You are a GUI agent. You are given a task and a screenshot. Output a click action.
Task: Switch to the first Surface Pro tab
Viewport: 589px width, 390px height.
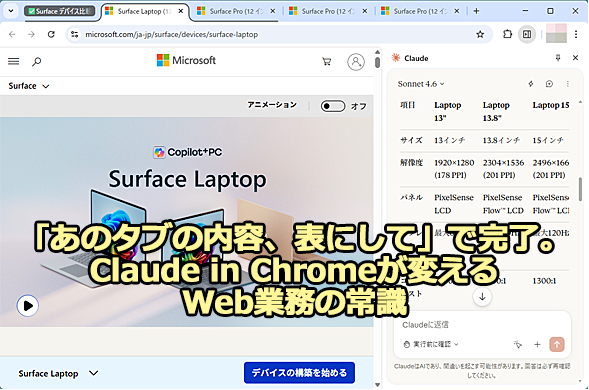236,11
